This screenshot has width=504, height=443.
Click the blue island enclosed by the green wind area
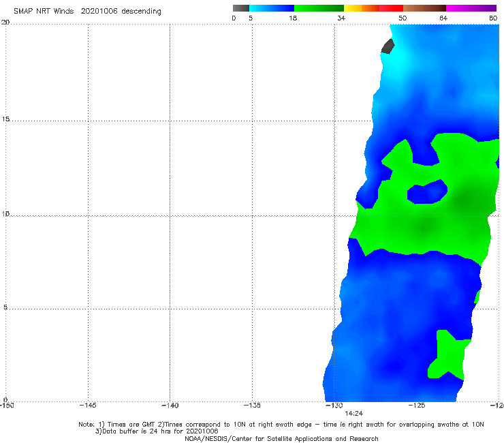[x=427, y=192]
